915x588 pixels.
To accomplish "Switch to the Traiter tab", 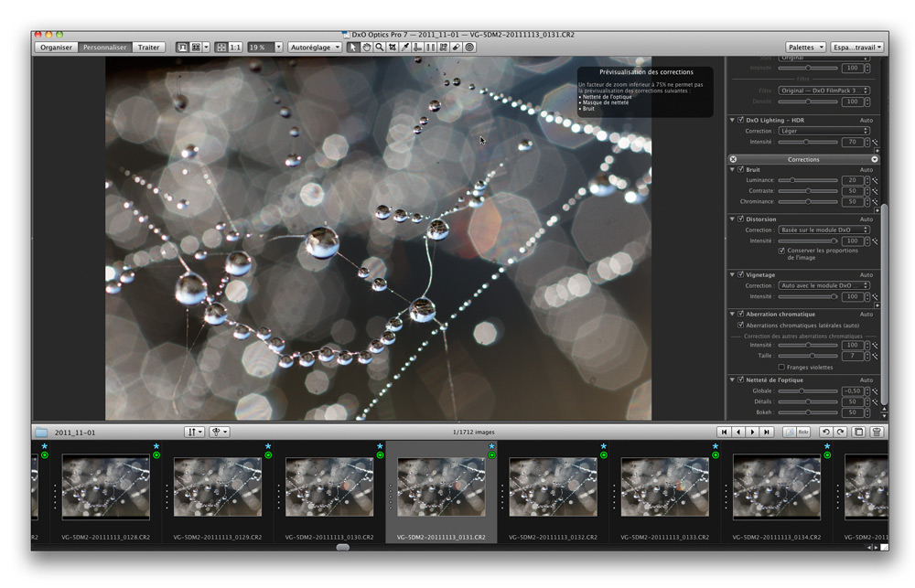I will coord(149,48).
